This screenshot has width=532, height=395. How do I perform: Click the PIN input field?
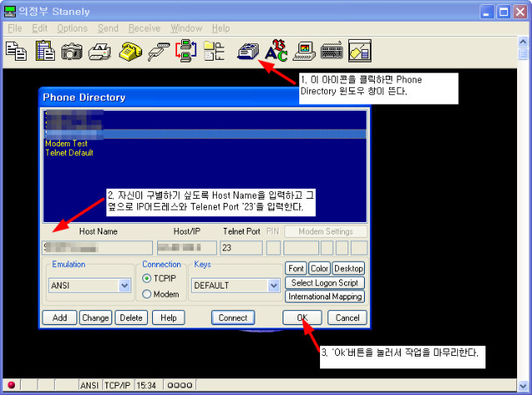[x=273, y=248]
